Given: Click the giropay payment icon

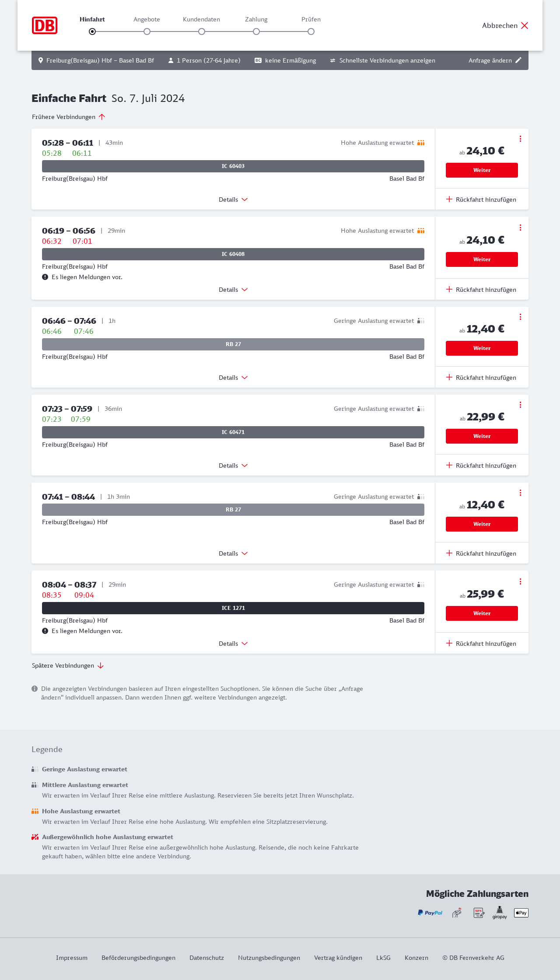Looking at the screenshot, I should coord(500,913).
